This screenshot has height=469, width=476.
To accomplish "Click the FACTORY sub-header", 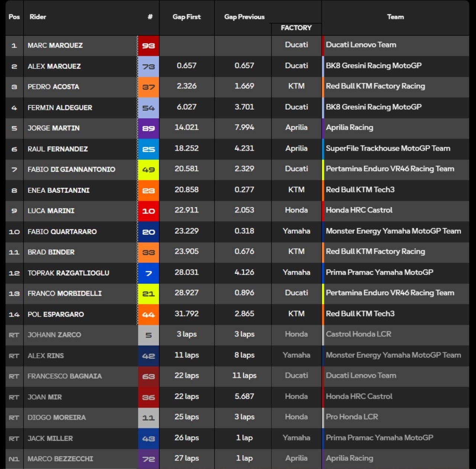I will pyautogui.click(x=296, y=28).
